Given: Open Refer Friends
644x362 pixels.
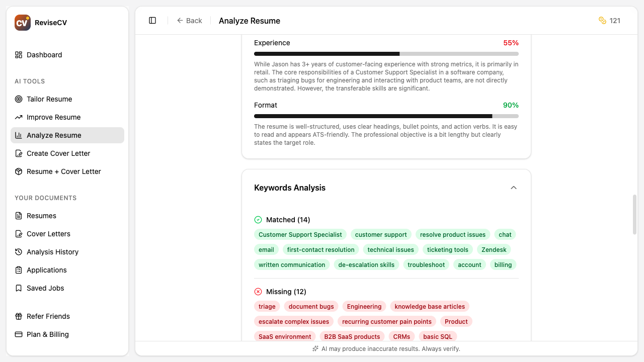Looking at the screenshot, I should 48,316.
